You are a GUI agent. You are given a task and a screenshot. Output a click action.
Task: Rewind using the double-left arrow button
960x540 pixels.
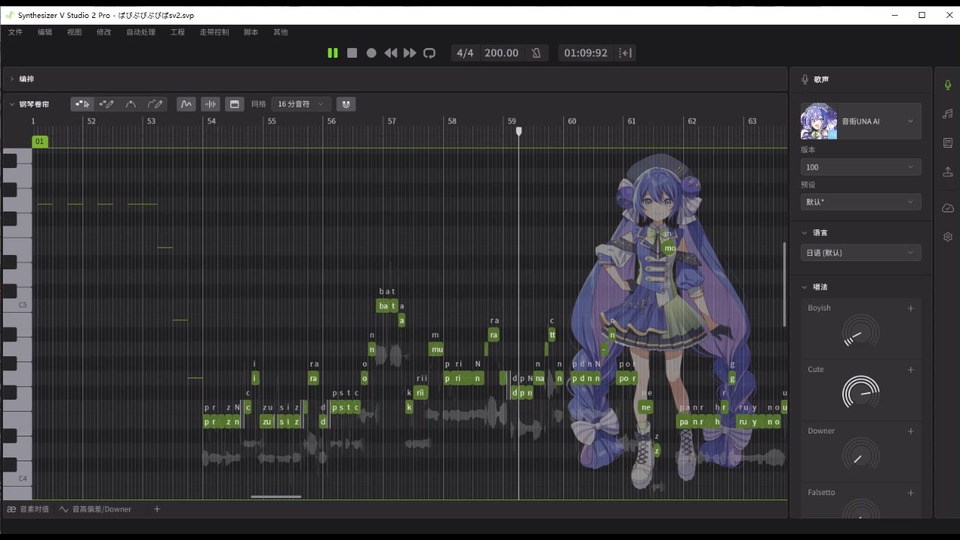[x=391, y=53]
